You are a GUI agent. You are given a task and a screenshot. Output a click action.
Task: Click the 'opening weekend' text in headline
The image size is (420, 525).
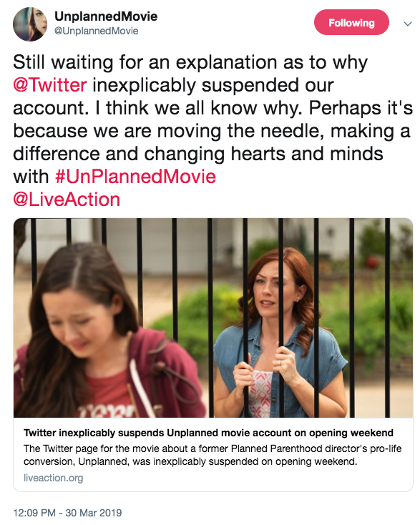(x=351, y=433)
